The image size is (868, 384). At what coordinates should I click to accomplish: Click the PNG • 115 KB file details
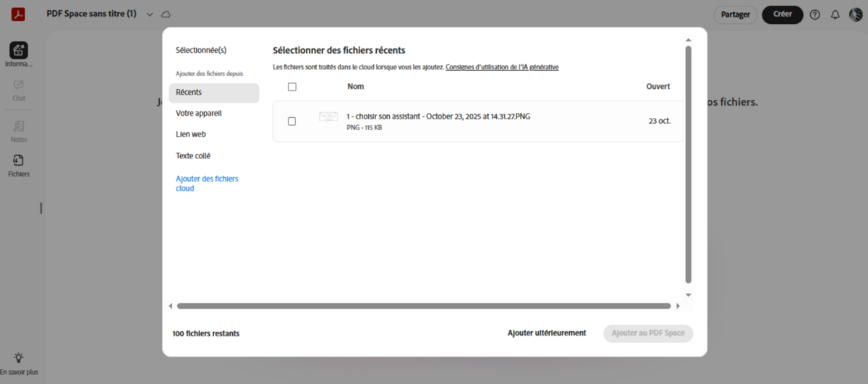[x=365, y=128]
